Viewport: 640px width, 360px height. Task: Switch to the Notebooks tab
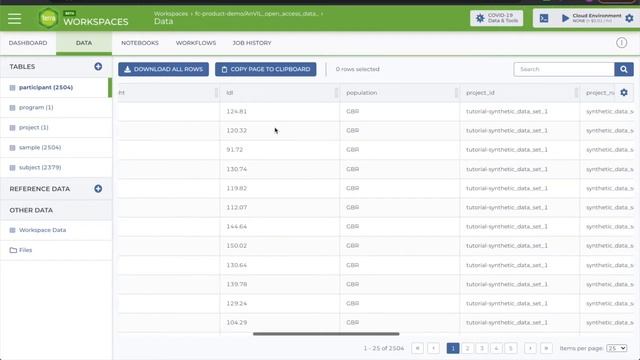point(140,43)
